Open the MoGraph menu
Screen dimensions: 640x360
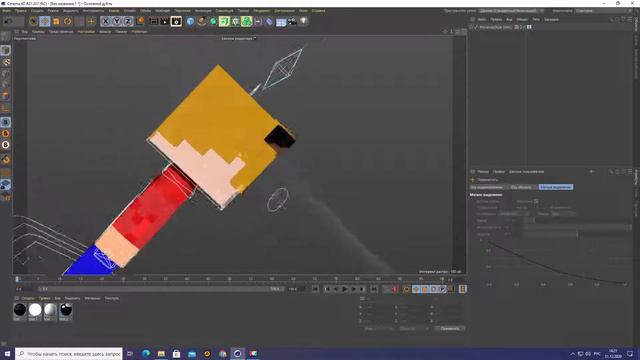coord(162,11)
